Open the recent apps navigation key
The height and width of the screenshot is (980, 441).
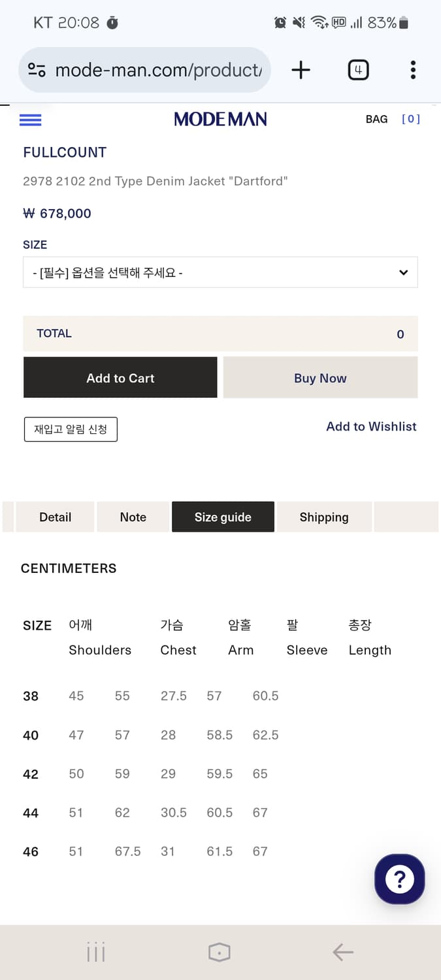95,952
